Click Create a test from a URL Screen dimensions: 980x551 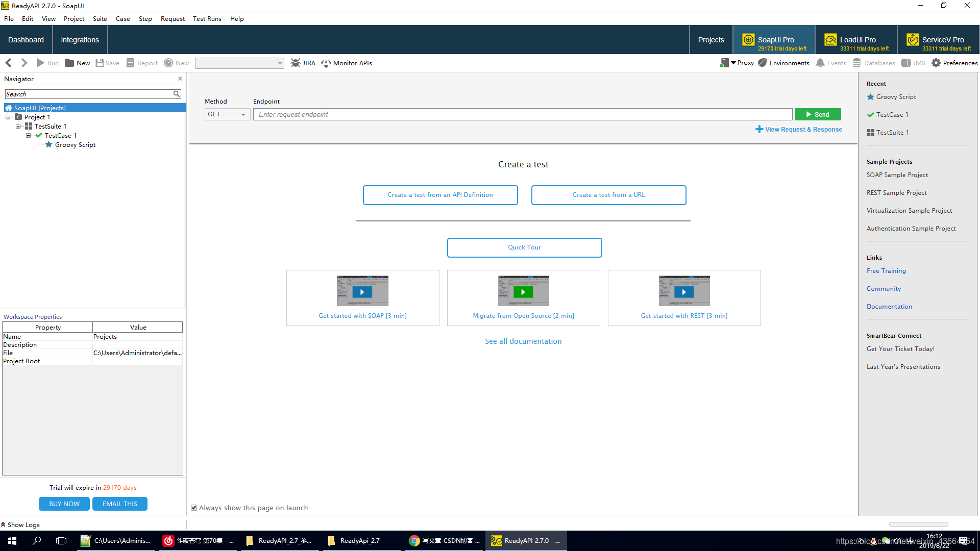coord(608,195)
